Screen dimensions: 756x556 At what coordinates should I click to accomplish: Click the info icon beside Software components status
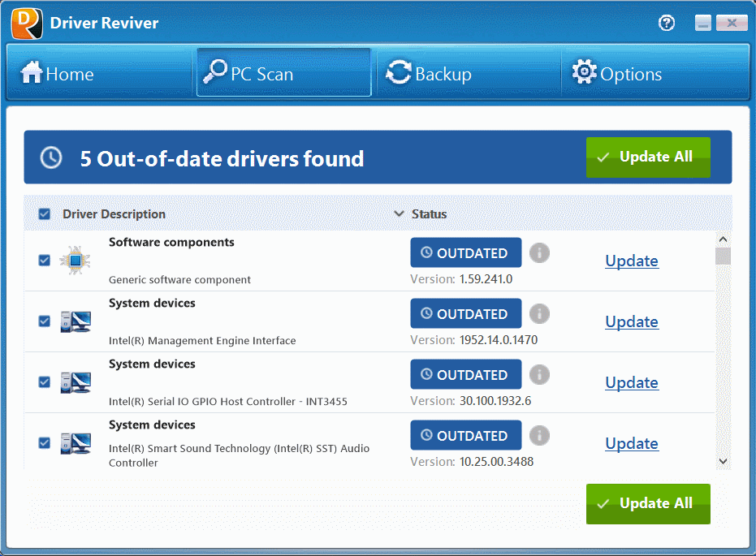pos(539,252)
